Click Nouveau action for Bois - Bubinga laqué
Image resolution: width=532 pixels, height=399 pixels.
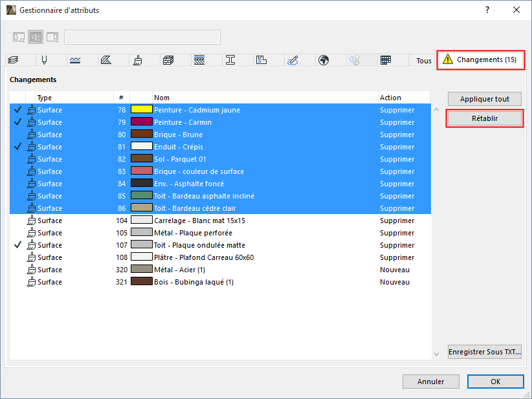pos(395,282)
